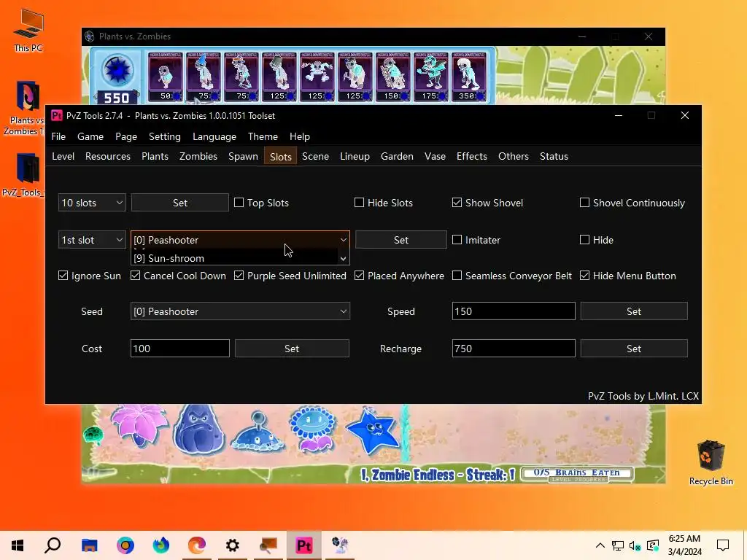
Task: Choose [9] Sun-shroom from list
Action: (234, 258)
